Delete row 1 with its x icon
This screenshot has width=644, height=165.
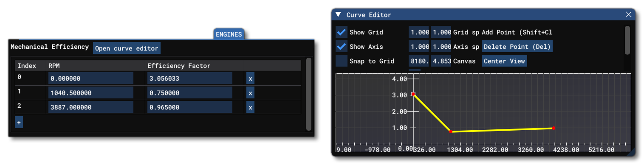[250, 93]
